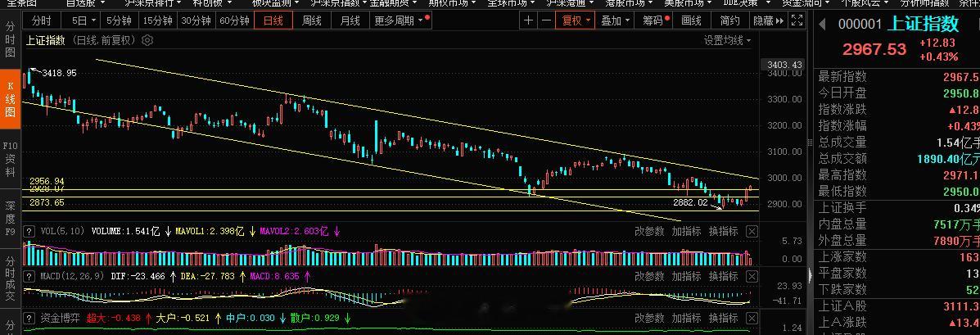Screen dimensions: 980x335
Task: Open 叠加 overlay dropdown
Action: pyautogui.click(x=616, y=20)
